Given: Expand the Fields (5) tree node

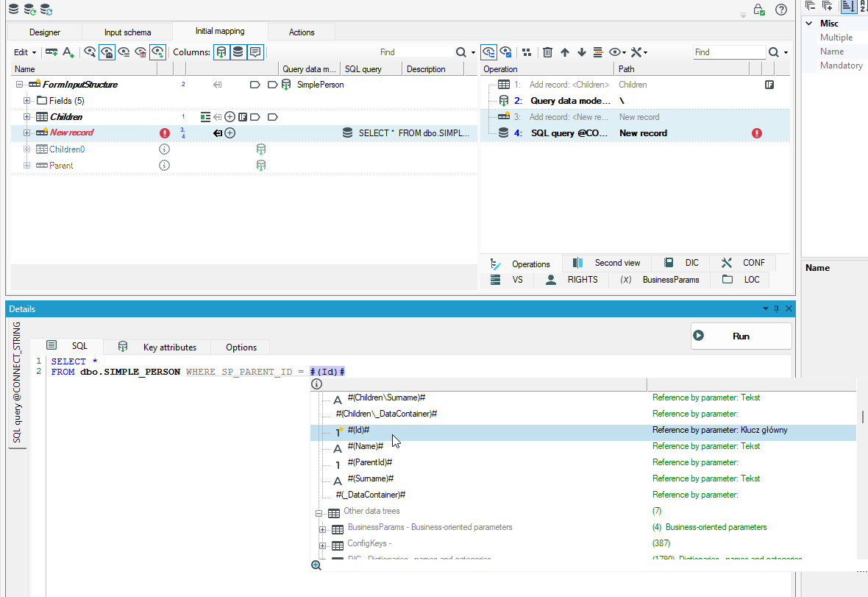Looking at the screenshot, I should [x=26, y=101].
